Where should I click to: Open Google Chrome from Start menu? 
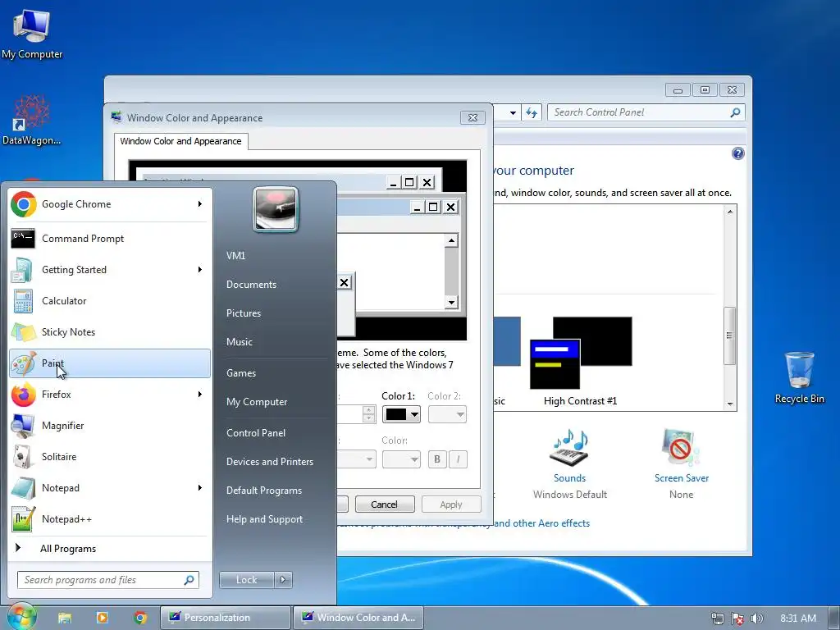pyautogui.click(x=109, y=204)
